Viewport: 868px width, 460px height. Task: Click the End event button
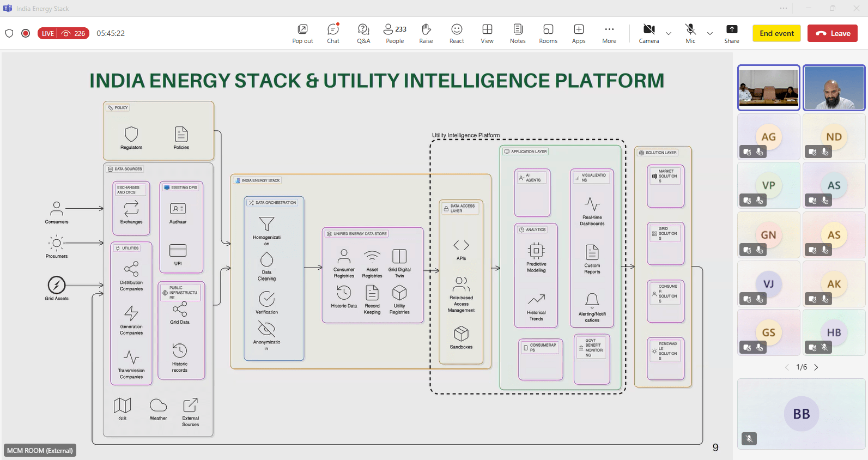776,33
